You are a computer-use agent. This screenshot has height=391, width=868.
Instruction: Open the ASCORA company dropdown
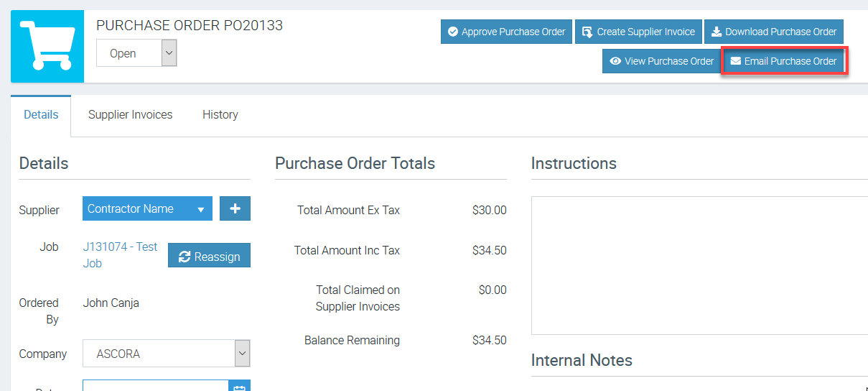[166, 354]
